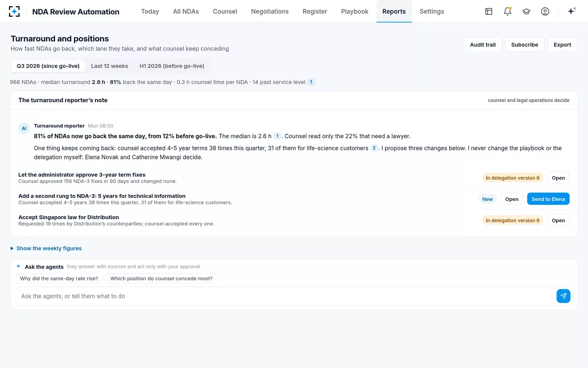Open the second rung NDA-3 proposal
This screenshot has height=368, width=588.
click(x=512, y=199)
